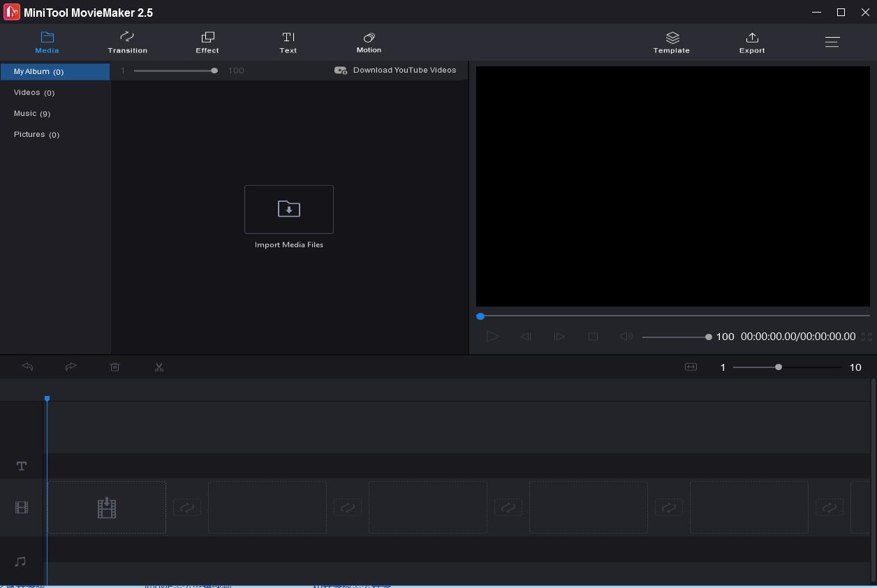877x588 pixels.
Task: Click the timecode 00:00:00.00/00:00:00.00 readout
Action: 798,337
